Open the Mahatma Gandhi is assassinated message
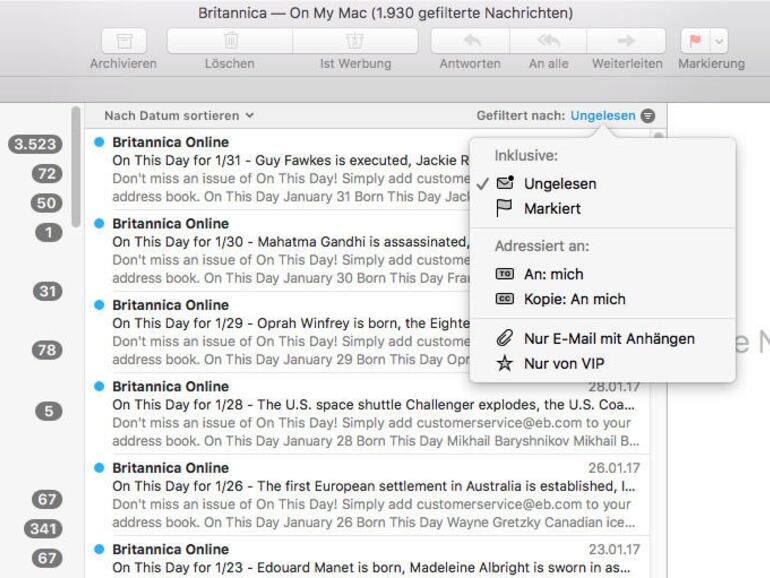 click(277, 251)
